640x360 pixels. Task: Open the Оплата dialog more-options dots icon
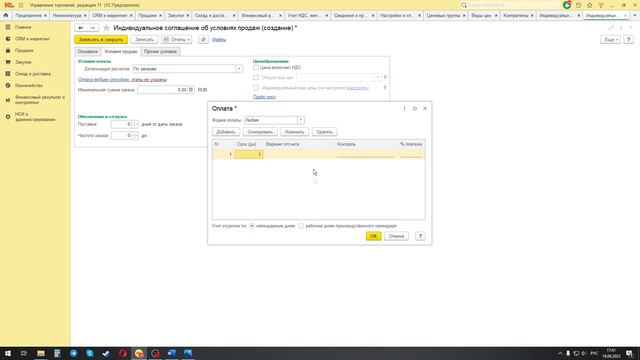[404, 109]
